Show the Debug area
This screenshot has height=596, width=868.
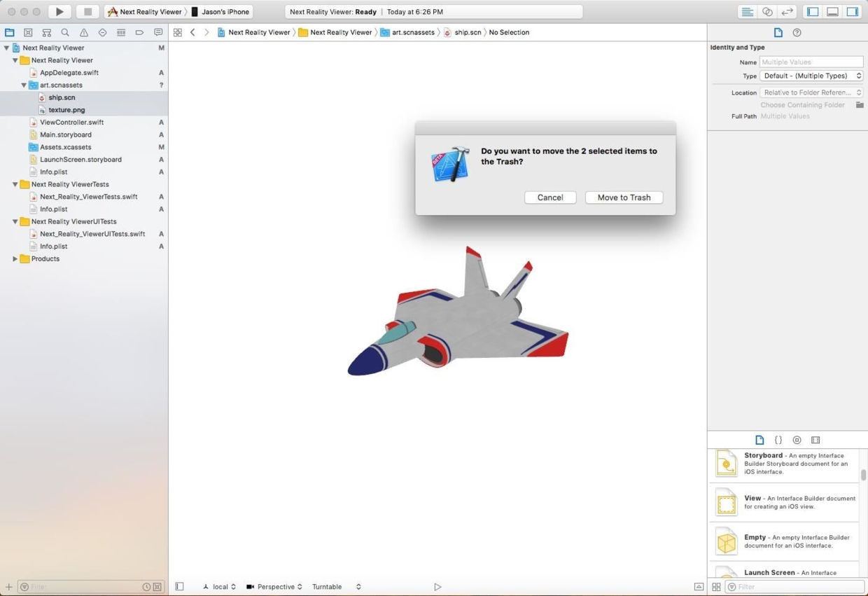point(832,11)
